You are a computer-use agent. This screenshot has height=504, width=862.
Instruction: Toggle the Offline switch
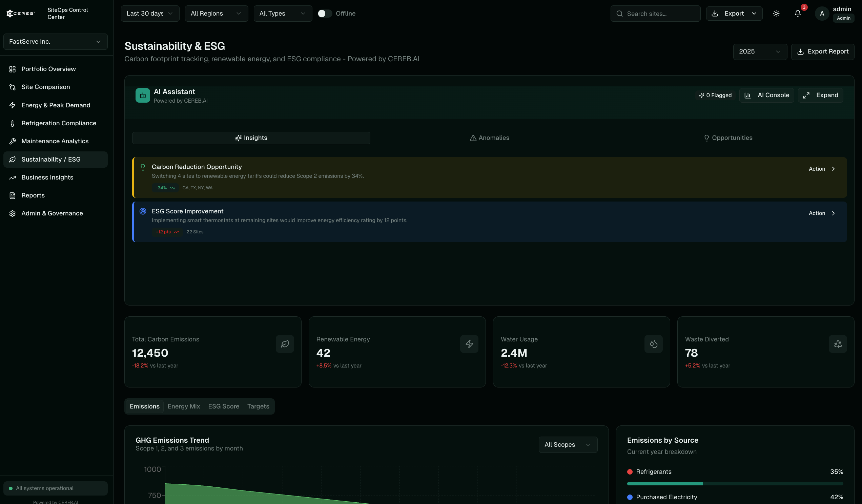pos(325,14)
